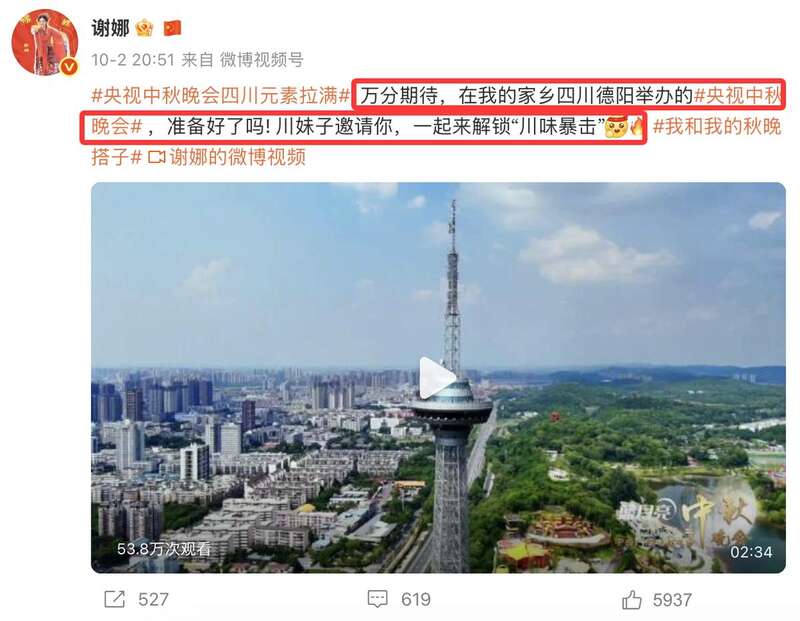
Task: Click the 02:34 video duration label
Action: [751, 552]
